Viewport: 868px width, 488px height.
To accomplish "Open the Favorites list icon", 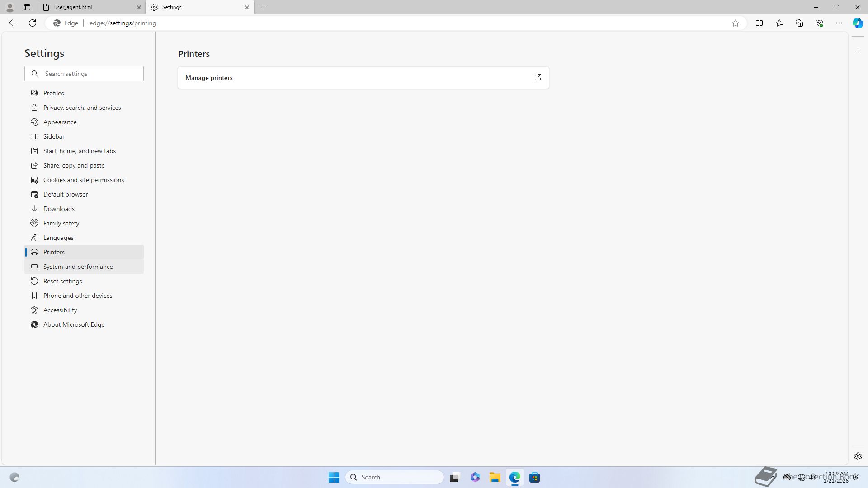I will pyautogui.click(x=779, y=23).
